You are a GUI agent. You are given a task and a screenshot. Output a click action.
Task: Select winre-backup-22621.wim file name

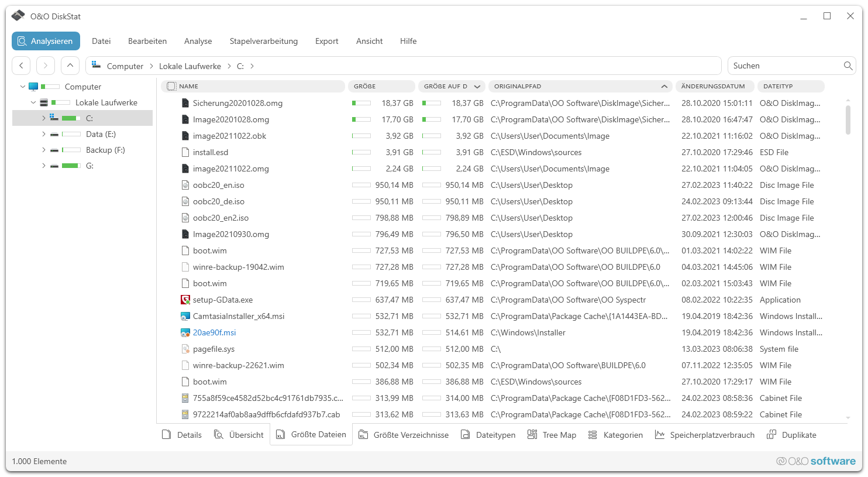[239, 365]
